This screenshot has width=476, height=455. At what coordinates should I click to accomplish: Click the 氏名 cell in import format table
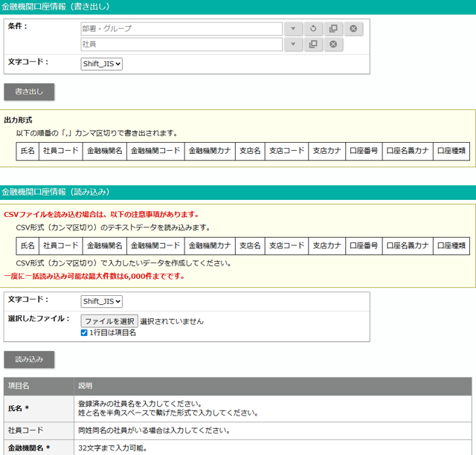point(28,245)
